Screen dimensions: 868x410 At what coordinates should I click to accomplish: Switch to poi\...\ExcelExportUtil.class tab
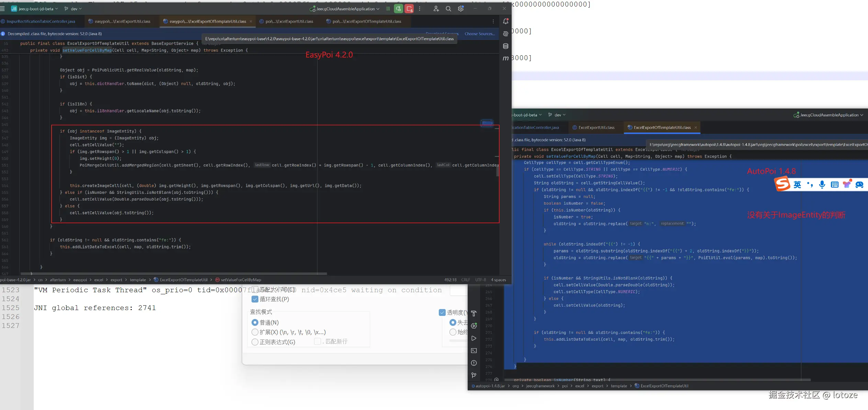tap(289, 21)
